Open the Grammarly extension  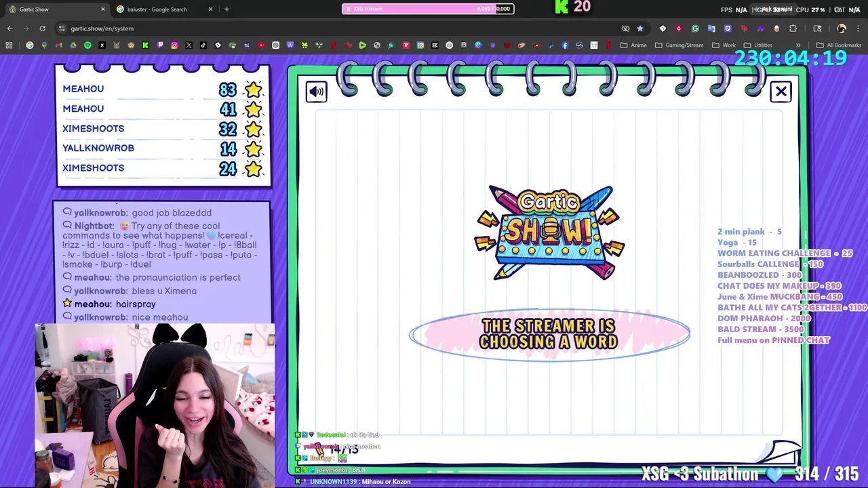[695, 28]
